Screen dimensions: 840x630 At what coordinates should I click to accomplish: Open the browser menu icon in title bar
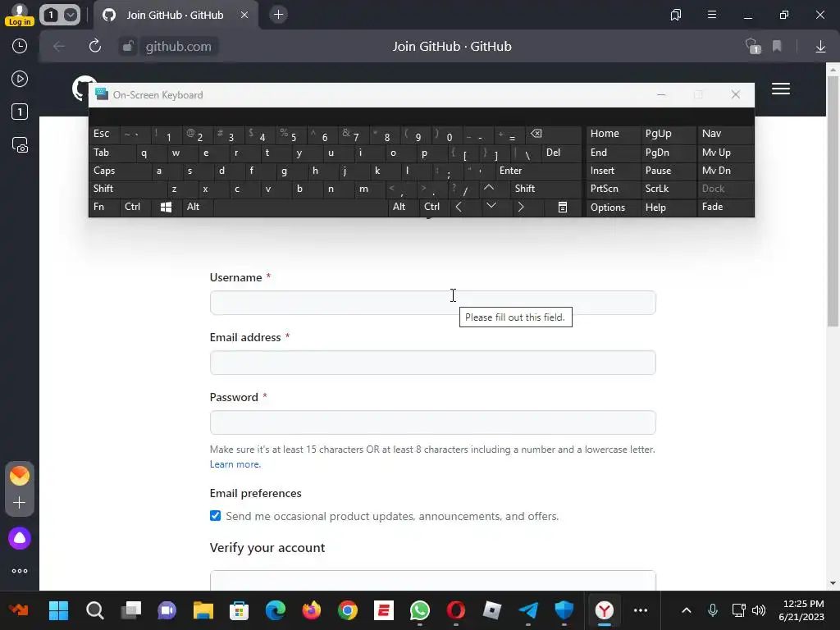(x=712, y=15)
